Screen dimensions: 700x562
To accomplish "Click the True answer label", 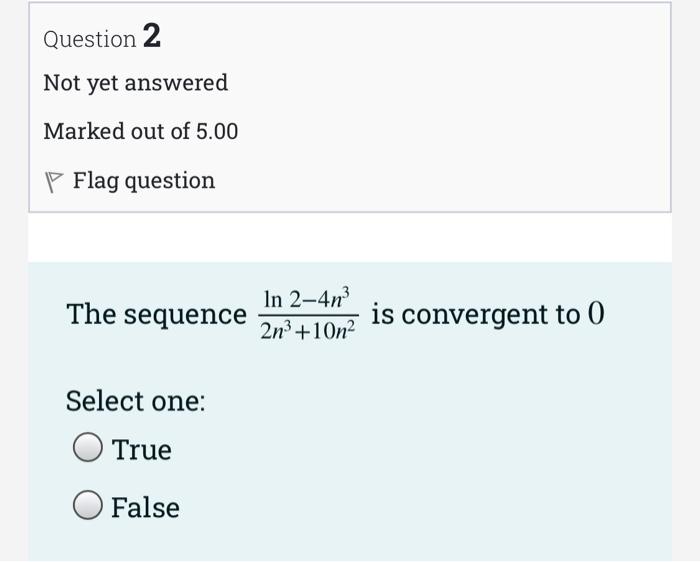I will click(142, 450).
